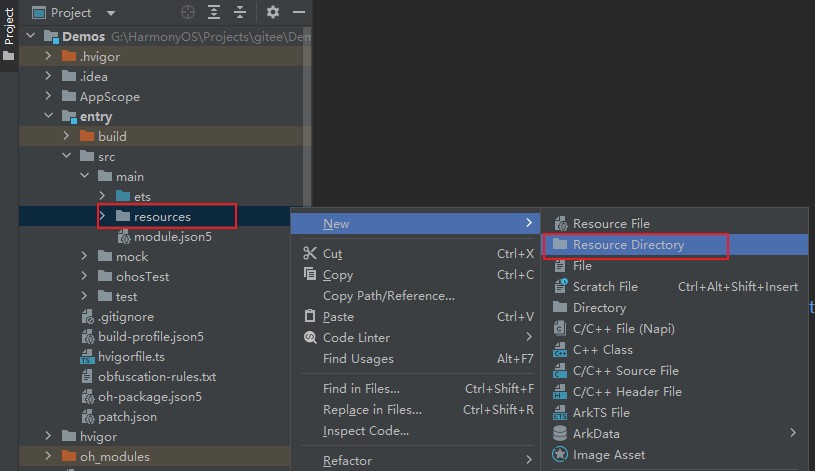Click the vertical Project side tab
The width and height of the screenshot is (815, 471).
[9, 28]
